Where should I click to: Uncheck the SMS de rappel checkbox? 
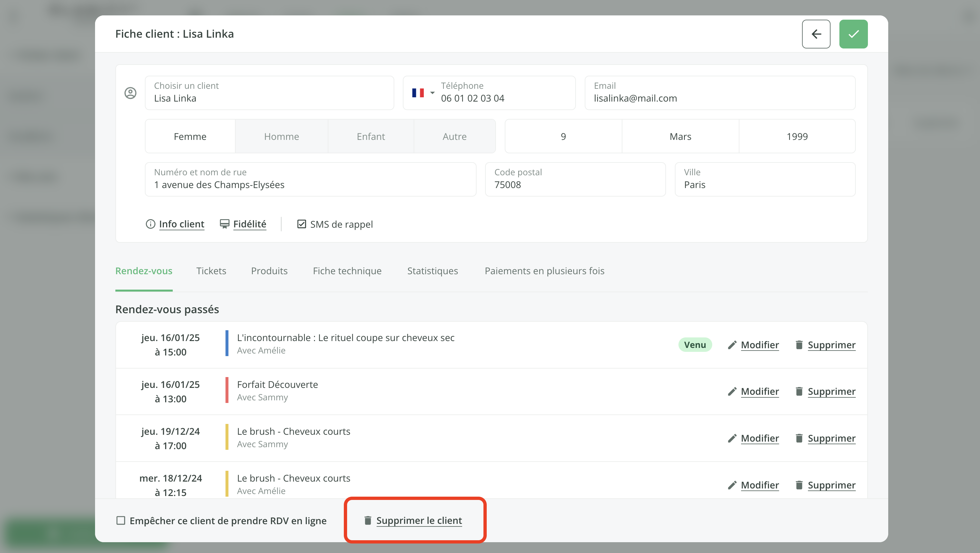pyautogui.click(x=301, y=224)
